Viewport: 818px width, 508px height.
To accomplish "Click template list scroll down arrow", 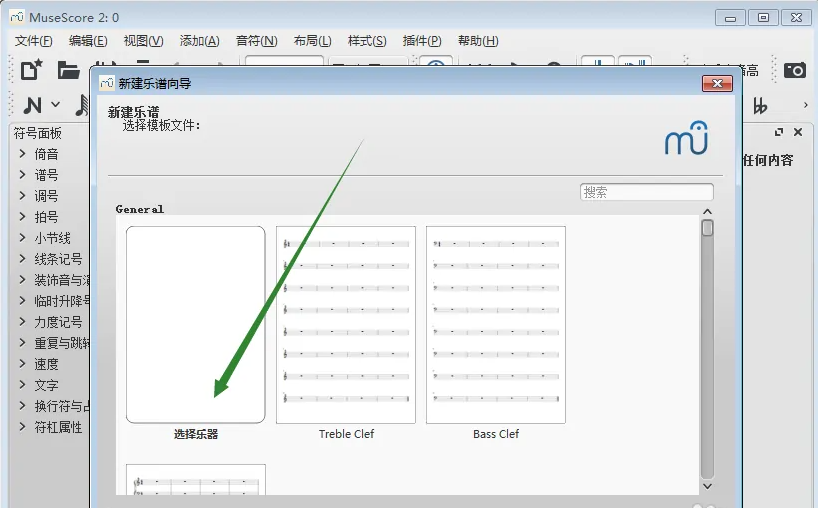I will [x=707, y=486].
